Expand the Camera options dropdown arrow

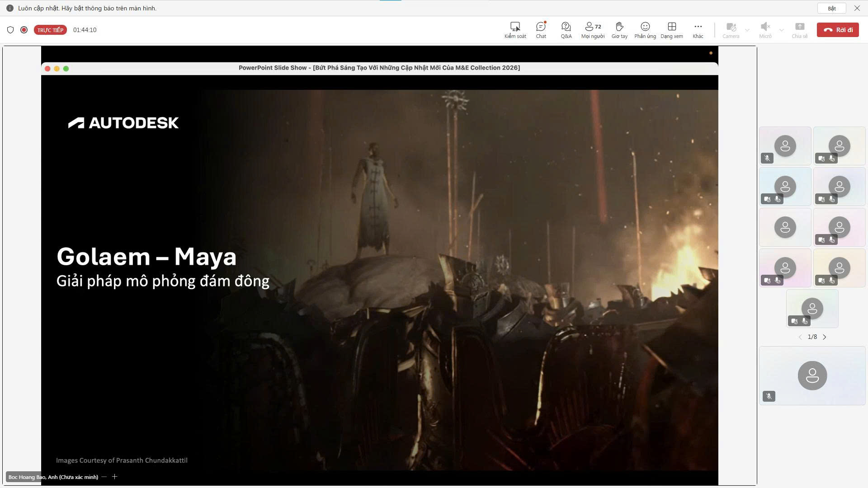[x=747, y=30]
